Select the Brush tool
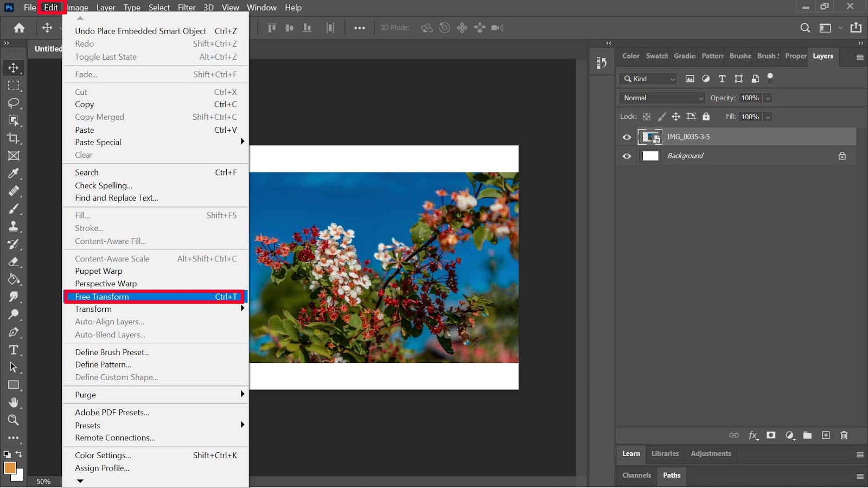Image resolution: width=868 pixels, height=488 pixels. tap(14, 209)
